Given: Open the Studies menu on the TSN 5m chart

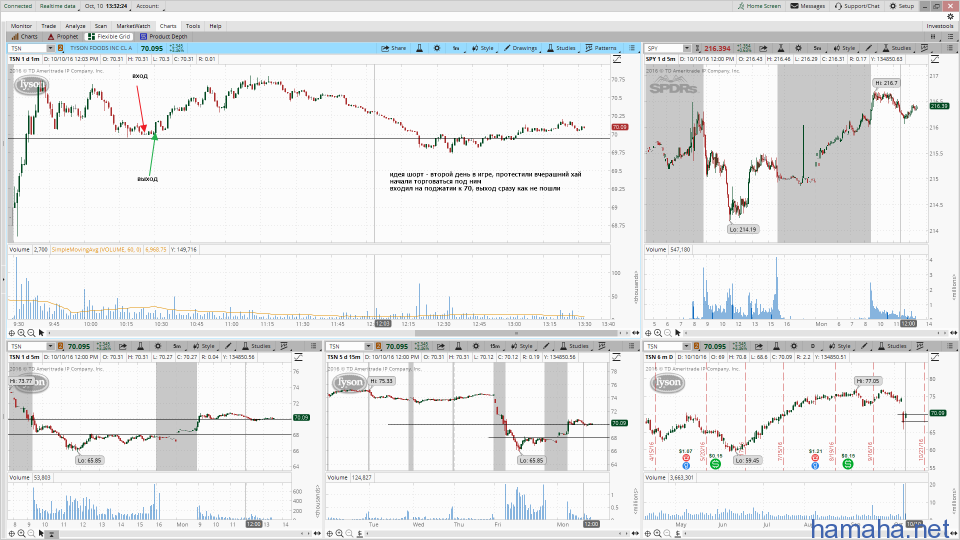Looking at the screenshot, I should point(256,346).
